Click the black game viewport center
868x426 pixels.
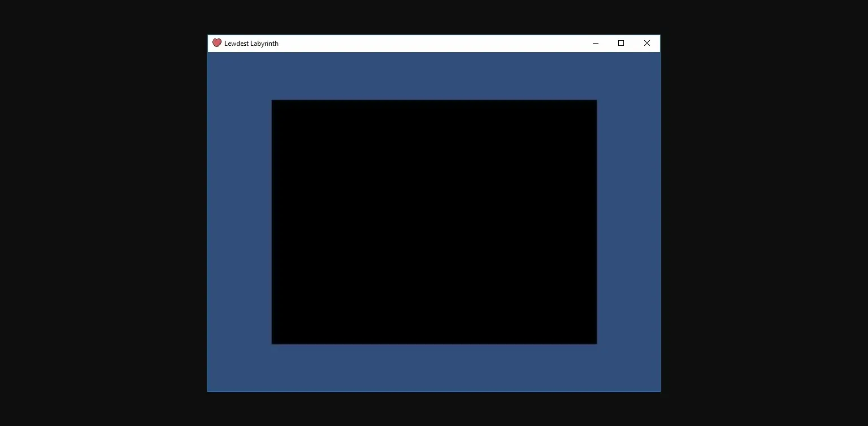click(434, 222)
